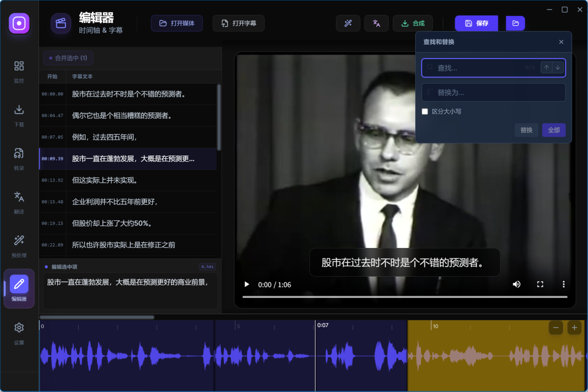Enable the 区分大小写 checkbox
Viewport: 588px width, 392px height.
pos(425,111)
